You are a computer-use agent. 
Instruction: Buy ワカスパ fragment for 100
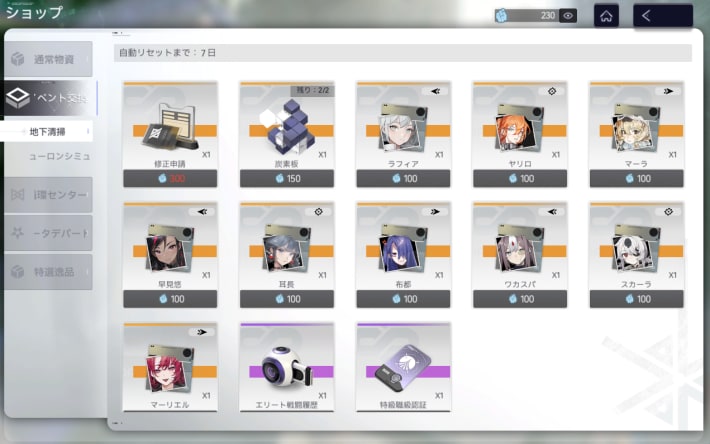click(x=520, y=299)
